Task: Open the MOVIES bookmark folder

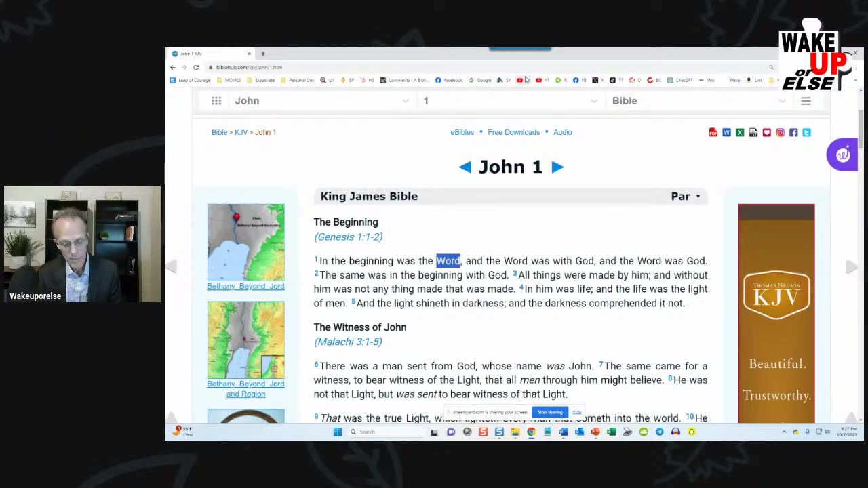Action: pos(229,80)
